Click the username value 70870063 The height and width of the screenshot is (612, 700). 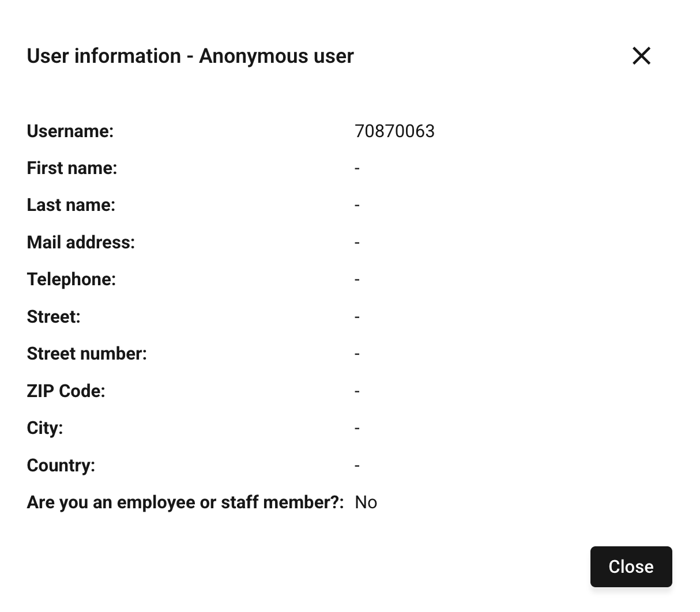[394, 131]
